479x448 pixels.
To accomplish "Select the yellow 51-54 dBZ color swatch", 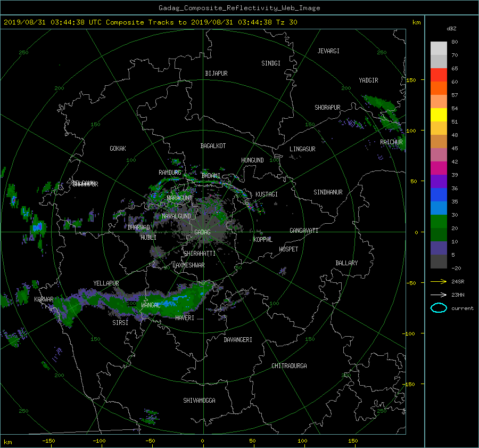I will click(x=439, y=115).
